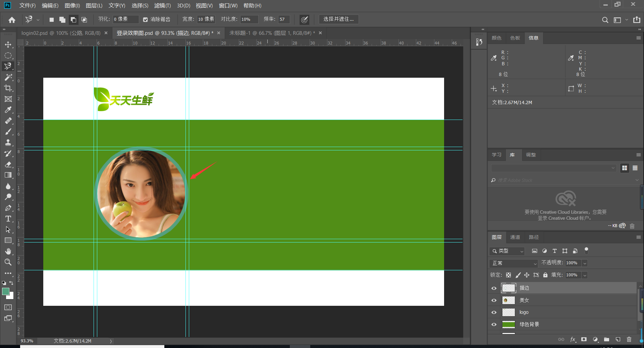Viewport: 644px width, 348px height.
Task: Select the Horizontal Type tool
Action: pyautogui.click(x=8, y=219)
